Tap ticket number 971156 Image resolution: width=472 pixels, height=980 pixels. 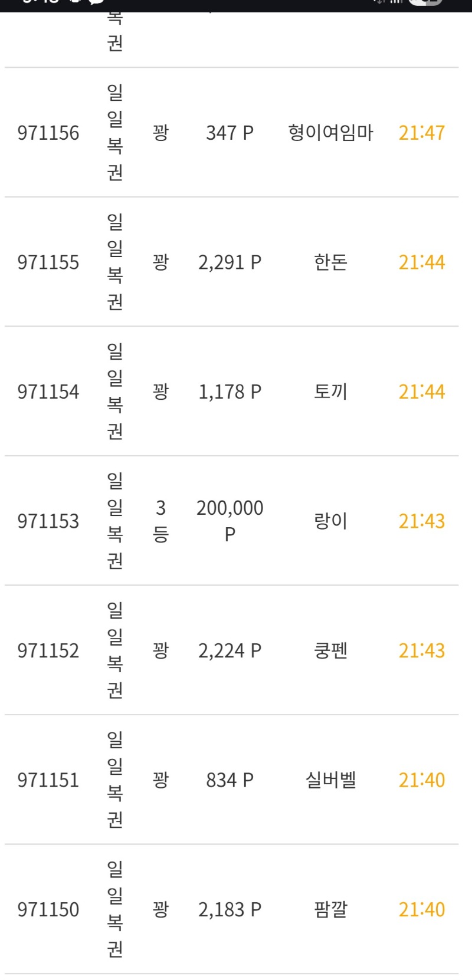[x=48, y=133]
